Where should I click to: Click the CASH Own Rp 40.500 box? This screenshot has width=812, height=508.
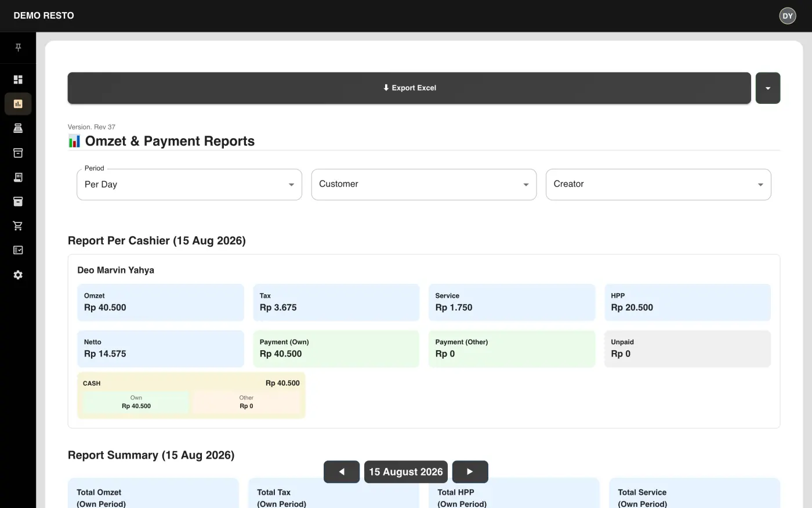click(136, 402)
